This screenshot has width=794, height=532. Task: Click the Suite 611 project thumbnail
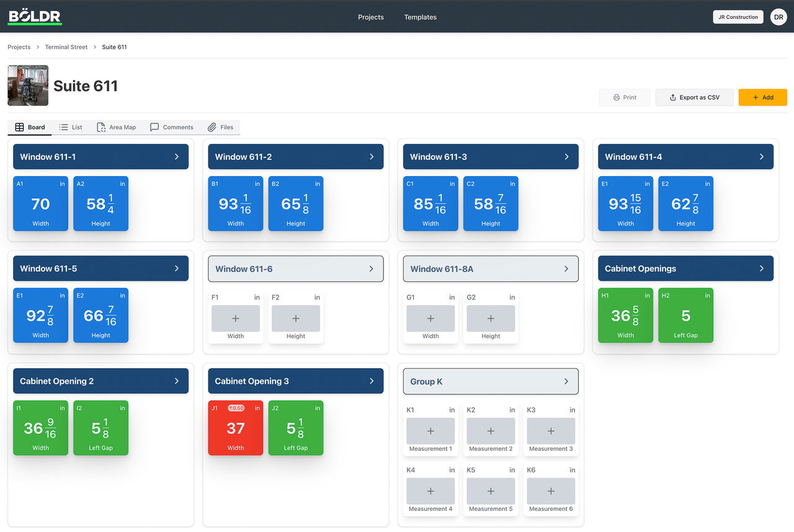[28, 86]
